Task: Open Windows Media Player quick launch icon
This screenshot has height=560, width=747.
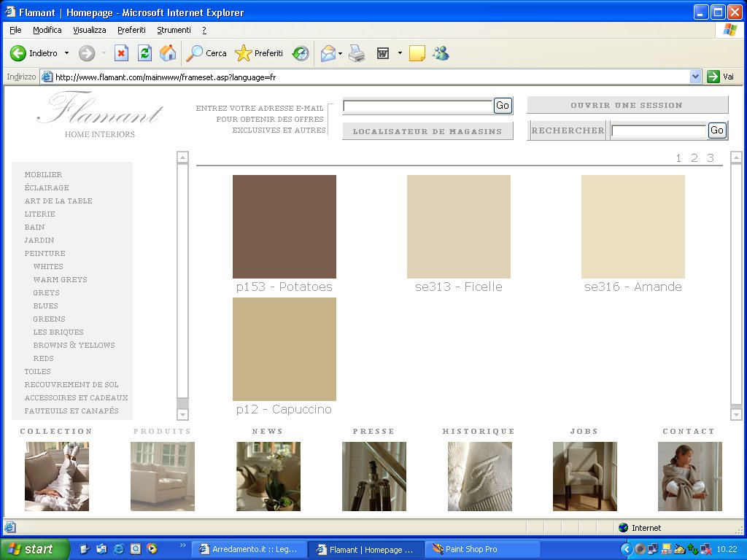Action: pos(152,549)
